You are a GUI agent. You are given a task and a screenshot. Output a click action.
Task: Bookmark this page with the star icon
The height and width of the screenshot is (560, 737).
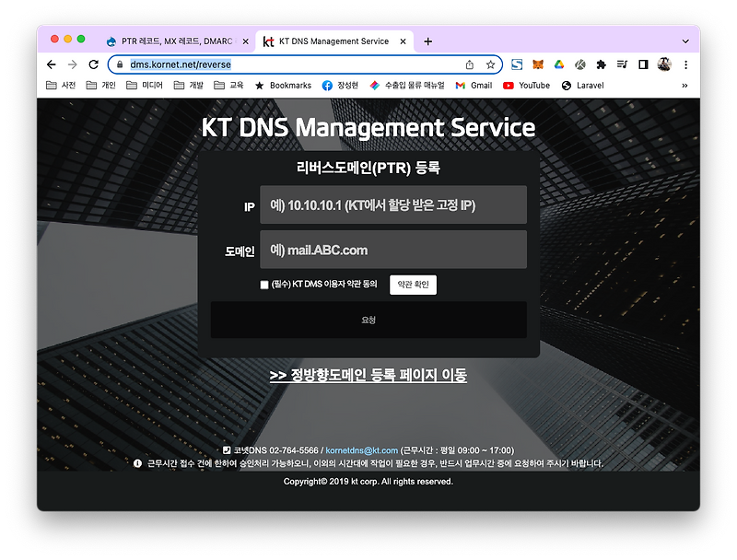490,64
